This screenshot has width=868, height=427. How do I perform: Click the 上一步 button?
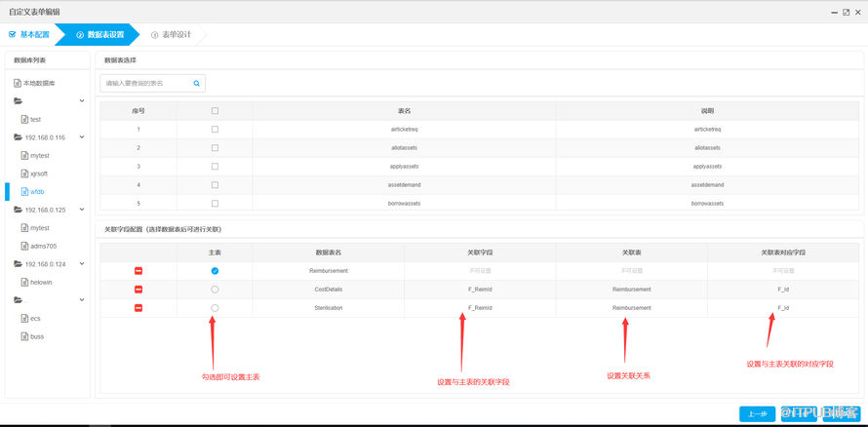pos(757,413)
